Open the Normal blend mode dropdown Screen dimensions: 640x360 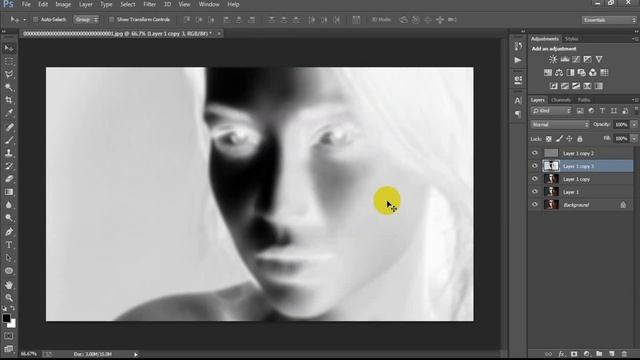point(560,124)
